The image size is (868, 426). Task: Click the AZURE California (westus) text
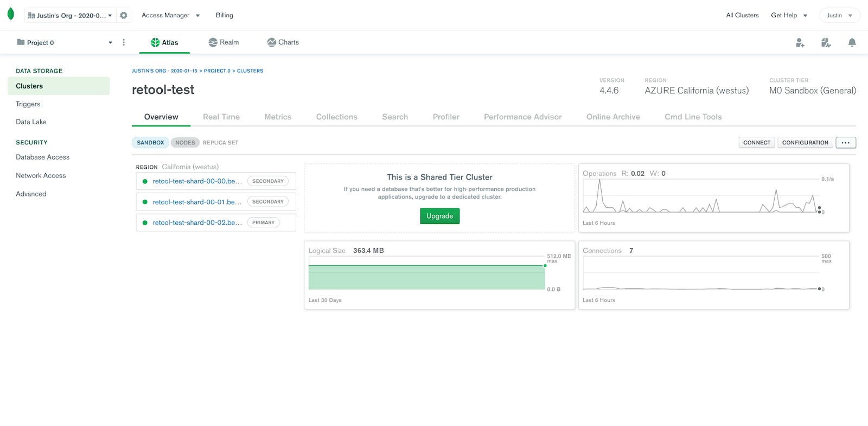(697, 91)
